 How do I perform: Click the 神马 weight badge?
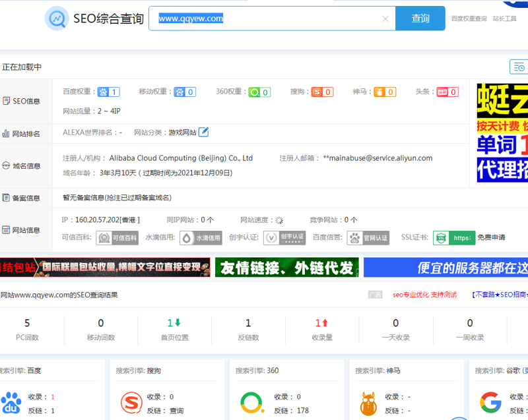(385, 92)
